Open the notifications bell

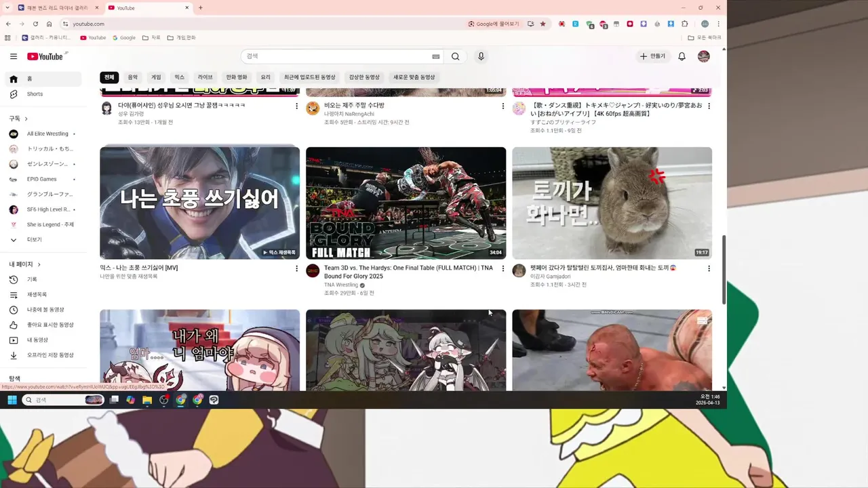682,56
